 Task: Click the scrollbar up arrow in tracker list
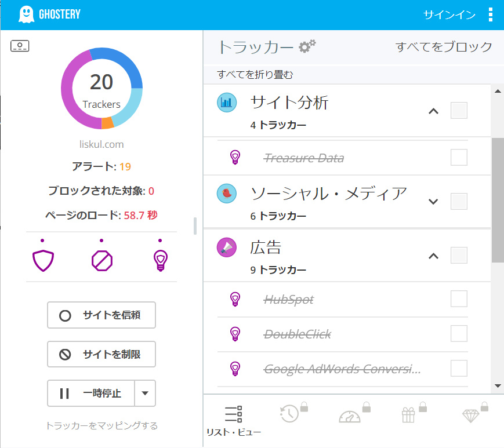click(498, 91)
